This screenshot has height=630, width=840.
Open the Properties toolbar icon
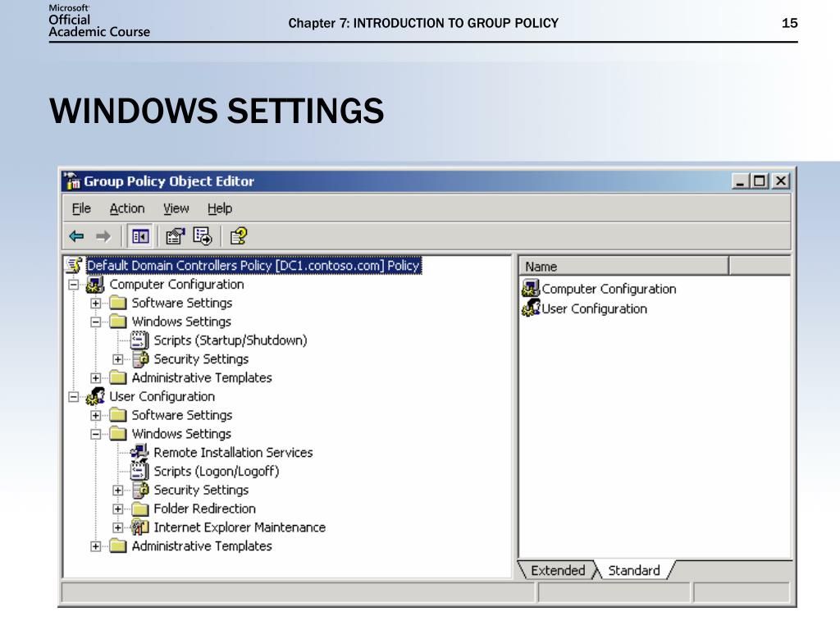[175, 236]
